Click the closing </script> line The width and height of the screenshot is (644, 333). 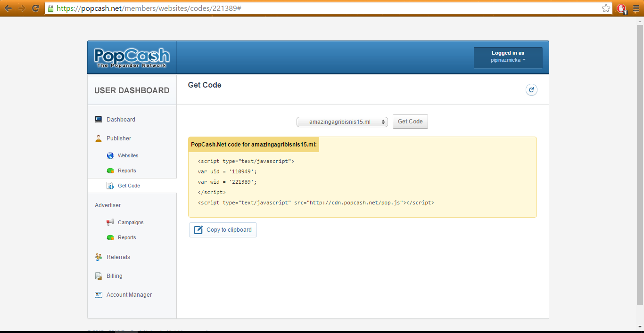(212, 192)
